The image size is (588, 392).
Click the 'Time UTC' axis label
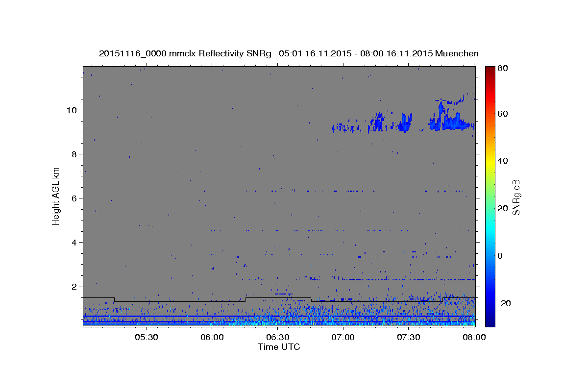[x=279, y=347]
